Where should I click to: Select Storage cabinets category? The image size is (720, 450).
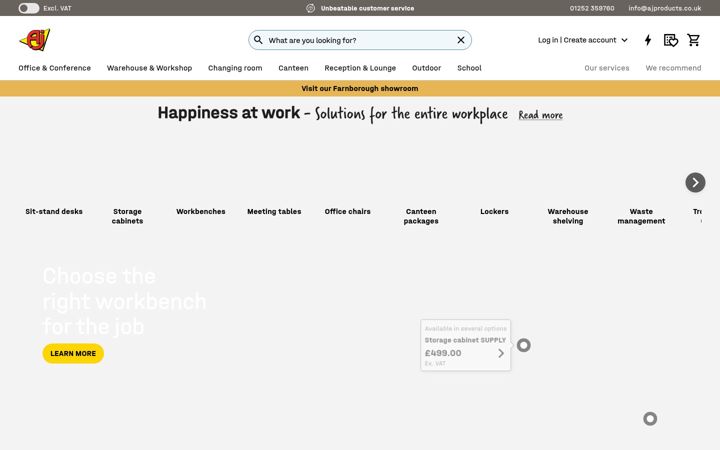[x=127, y=216]
